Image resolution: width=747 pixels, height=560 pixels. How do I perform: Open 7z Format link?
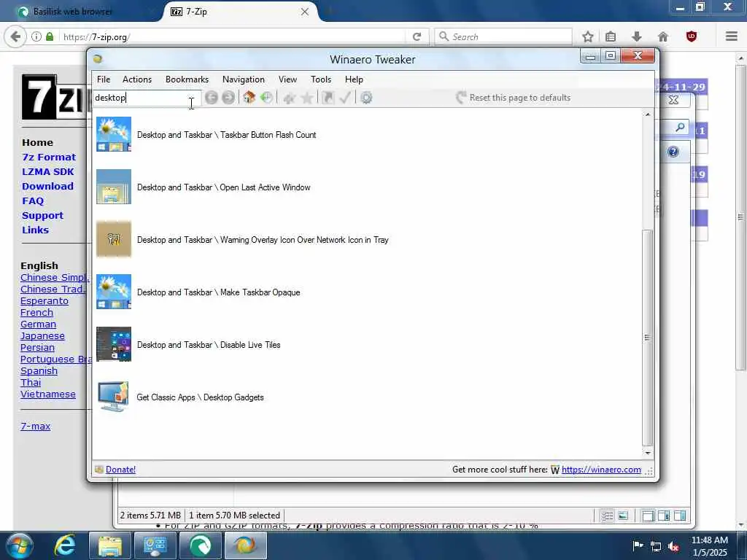pos(49,157)
